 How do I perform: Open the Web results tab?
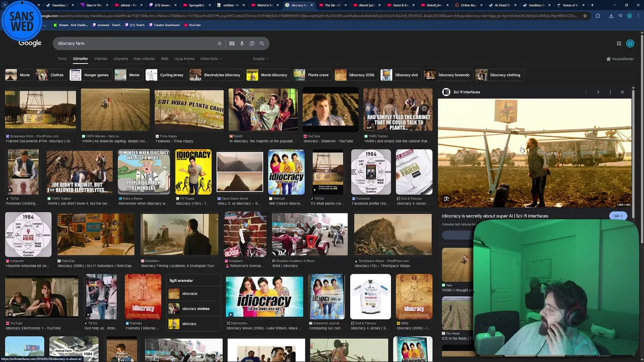(x=165, y=59)
